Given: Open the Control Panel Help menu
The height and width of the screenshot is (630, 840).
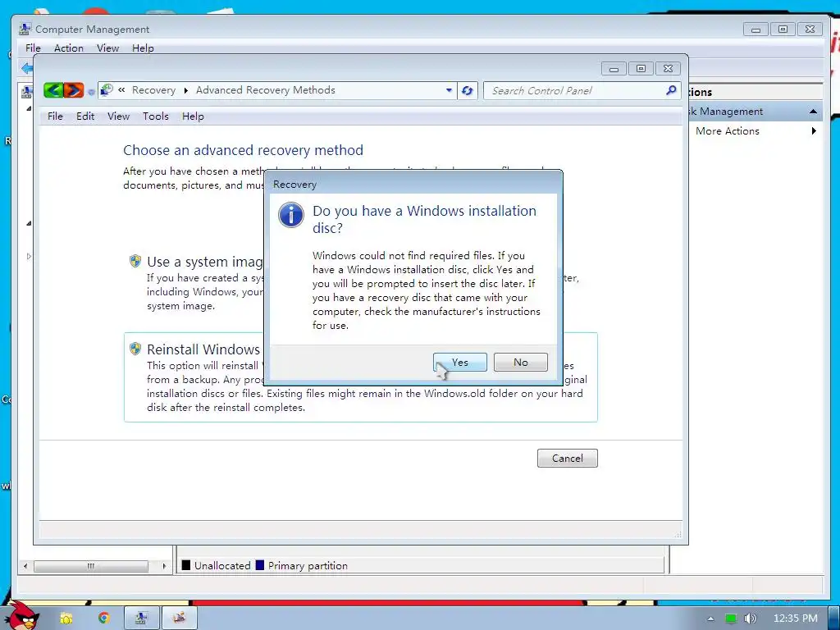Looking at the screenshot, I should click(193, 116).
